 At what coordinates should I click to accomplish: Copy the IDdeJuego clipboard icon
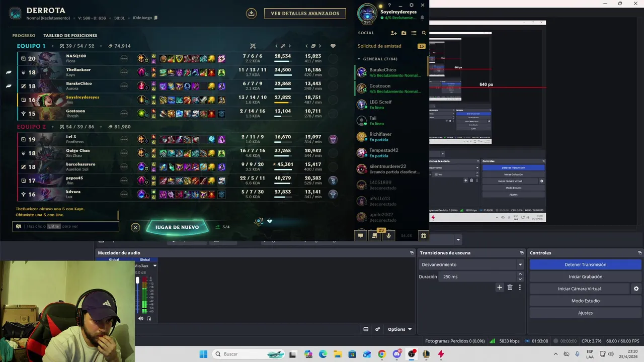(x=156, y=18)
